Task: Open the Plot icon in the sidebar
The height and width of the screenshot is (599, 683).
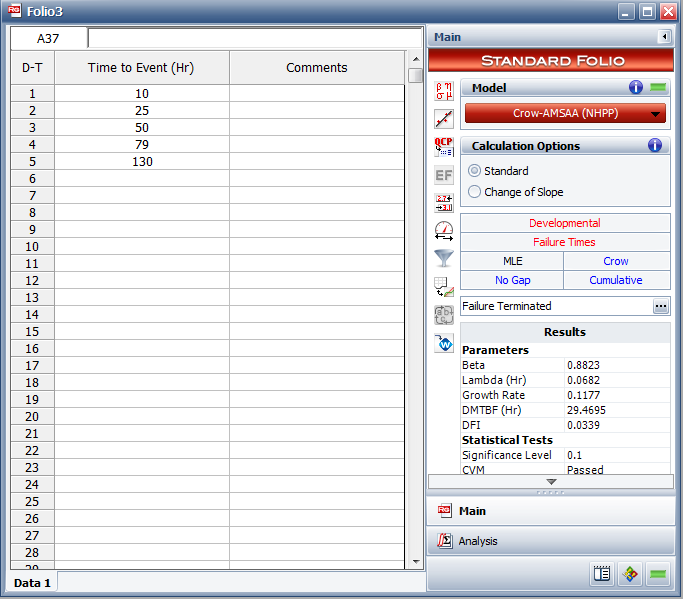Action: pos(444,119)
